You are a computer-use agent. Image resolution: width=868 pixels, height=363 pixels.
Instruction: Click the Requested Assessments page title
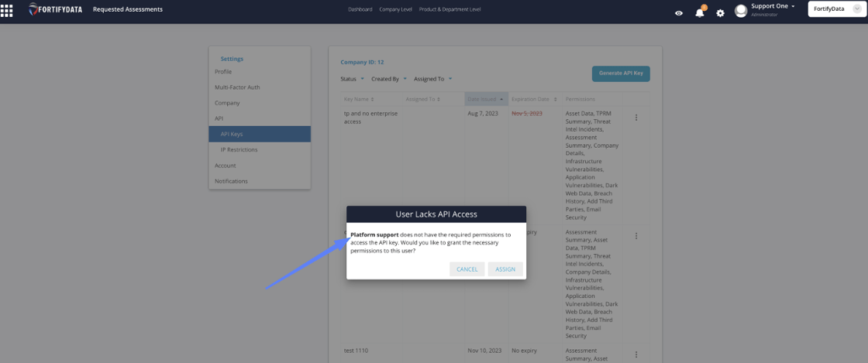coord(128,9)
